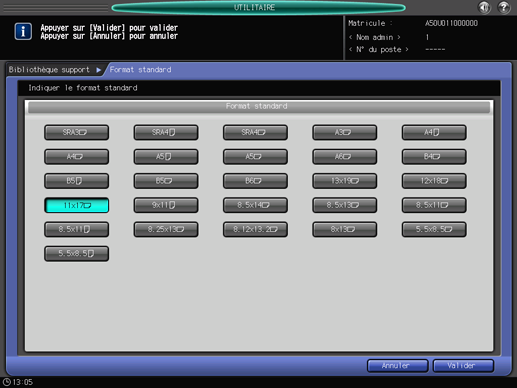Click the UTILITAIRE title bar
Image resolution: width=517 pixels, height=388 pixels.
point(258,7)
